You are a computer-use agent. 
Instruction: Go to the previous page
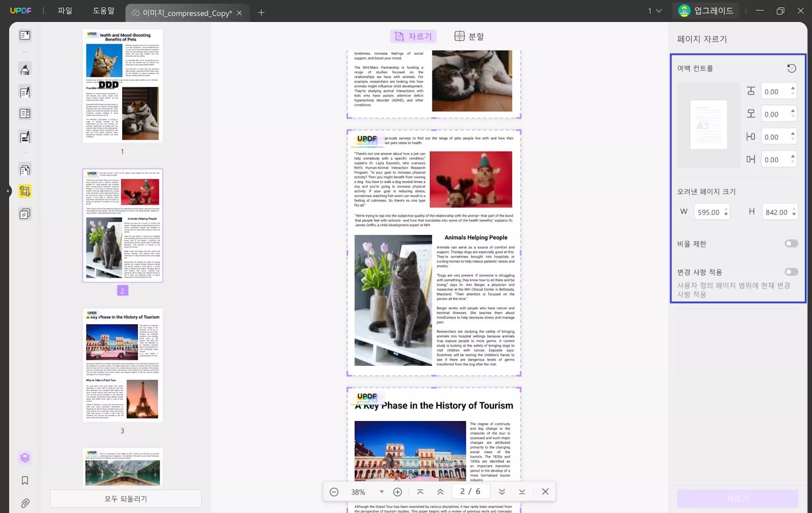pyautogui.click(x=440, y=492)
